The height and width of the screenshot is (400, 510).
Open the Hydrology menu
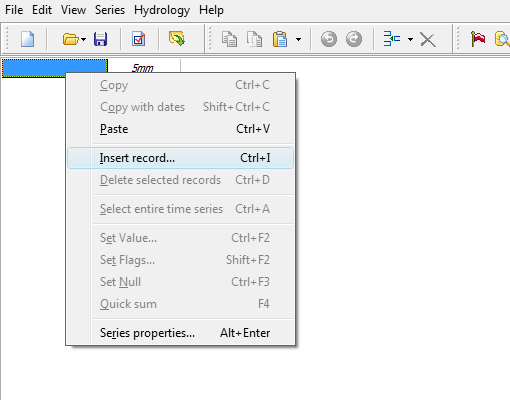tap(162, 10)
